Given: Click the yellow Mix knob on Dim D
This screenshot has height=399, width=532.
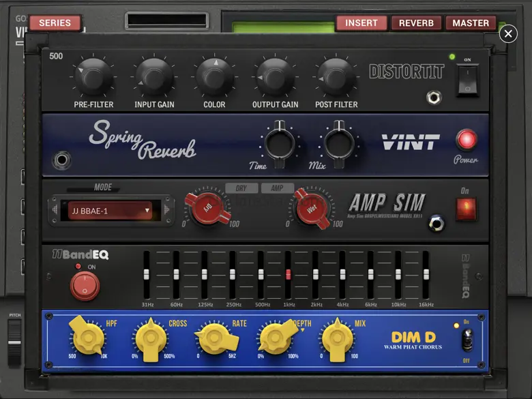Looking at the screenshot, I should tap(337, 338).
